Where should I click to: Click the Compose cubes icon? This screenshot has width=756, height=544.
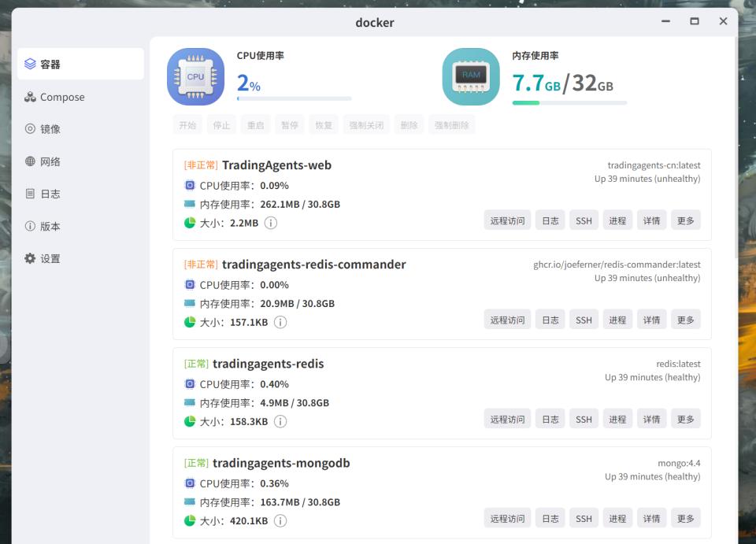[x=30, y=97]
